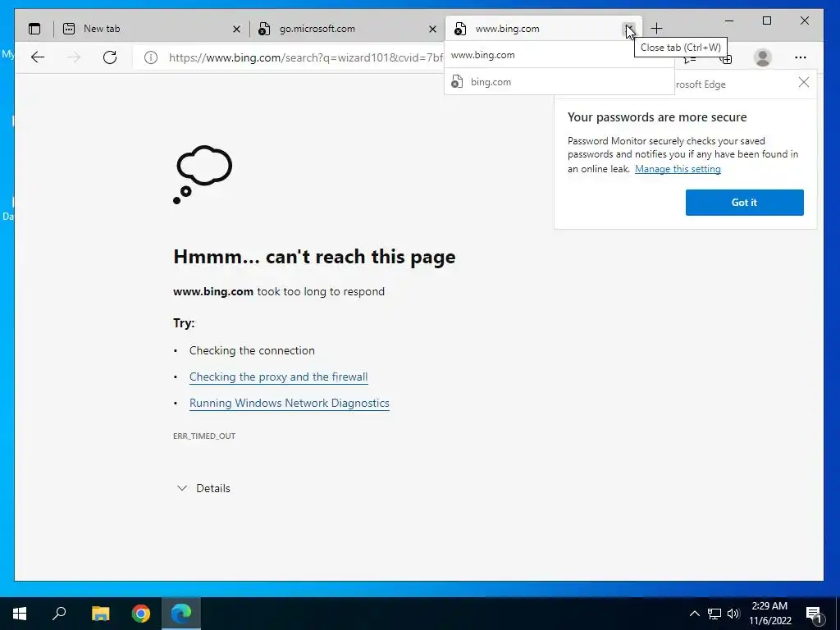The image size is (840, 630).
Task: Click the address bar URL field
Action: pyautogui.click(x=305, y=57)
